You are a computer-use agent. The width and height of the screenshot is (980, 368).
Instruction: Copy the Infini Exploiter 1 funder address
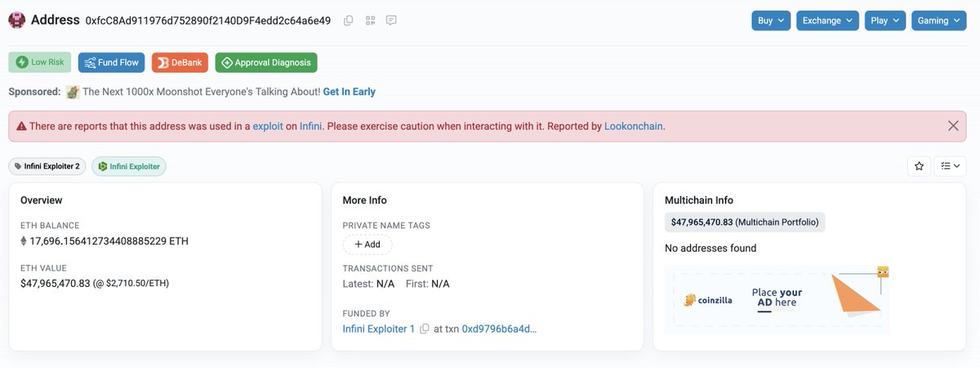[x=424, y=329]
